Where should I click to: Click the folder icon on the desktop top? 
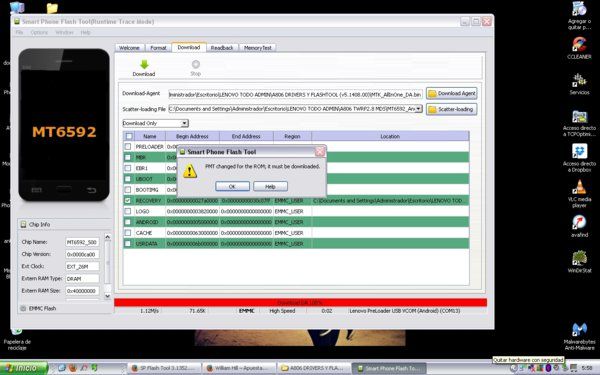(52, 8)
